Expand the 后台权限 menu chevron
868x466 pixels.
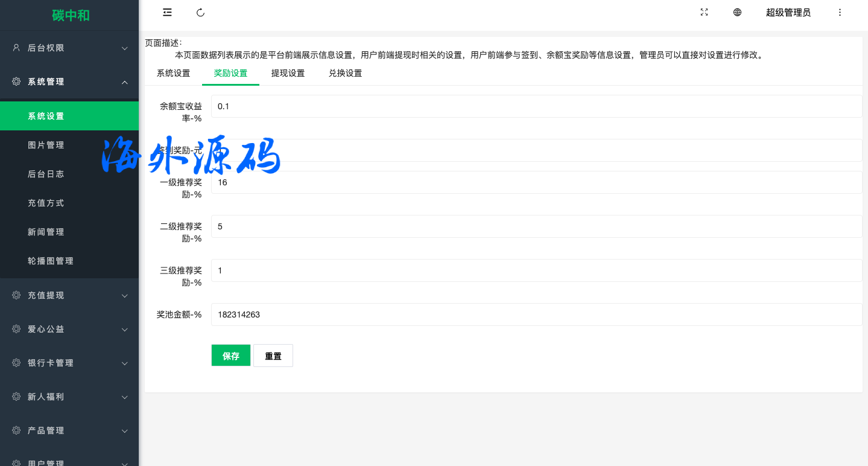[x=124, y=48]
